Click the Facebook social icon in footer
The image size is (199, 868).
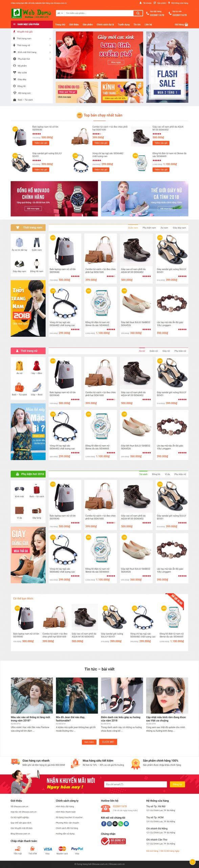pyautogui.click(x=103, y=823)
